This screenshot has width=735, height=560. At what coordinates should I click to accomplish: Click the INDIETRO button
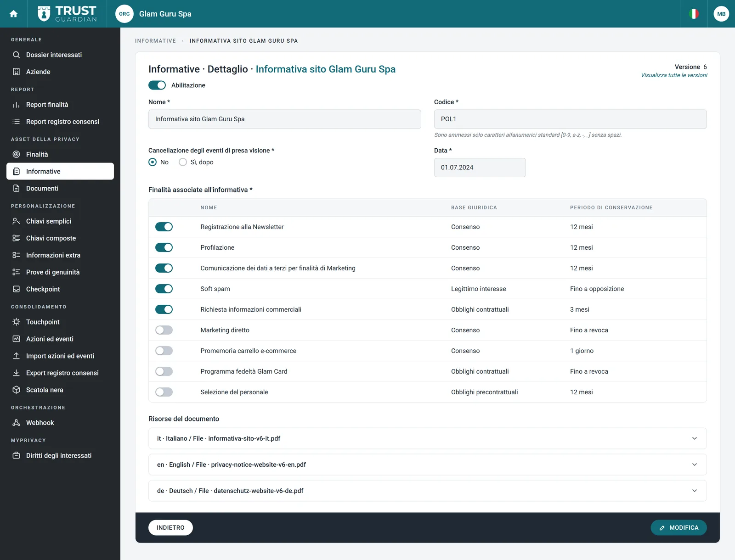click(170, 527)
